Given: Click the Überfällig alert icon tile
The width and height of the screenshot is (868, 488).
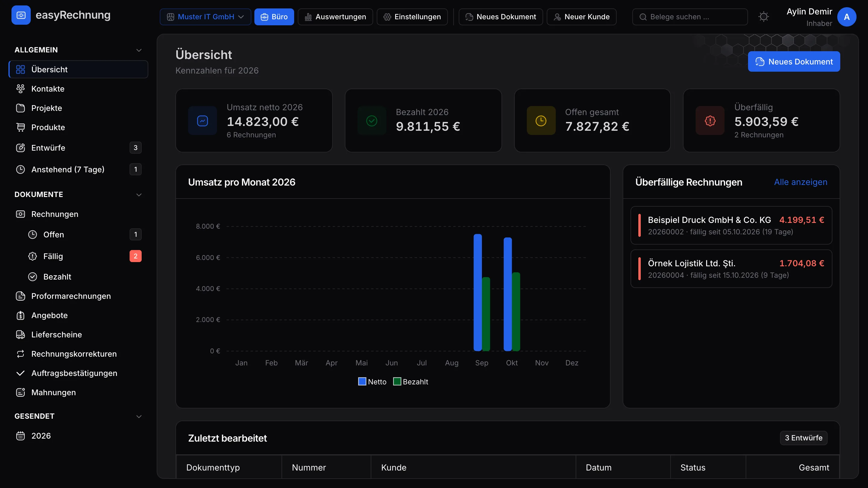Looking at the screenshot, I should tap(710, 120).
